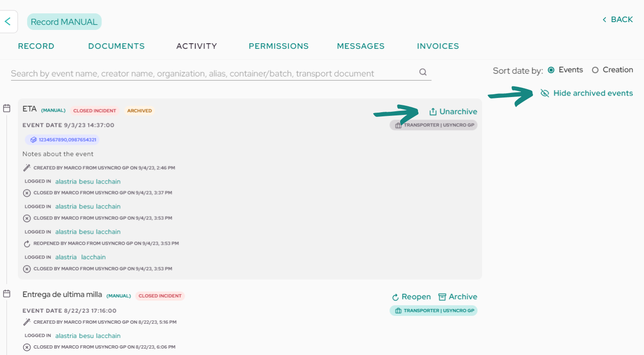644x355 pixels.
Task: Click the Reopen circular arrow icon
Action: (395, 298)
